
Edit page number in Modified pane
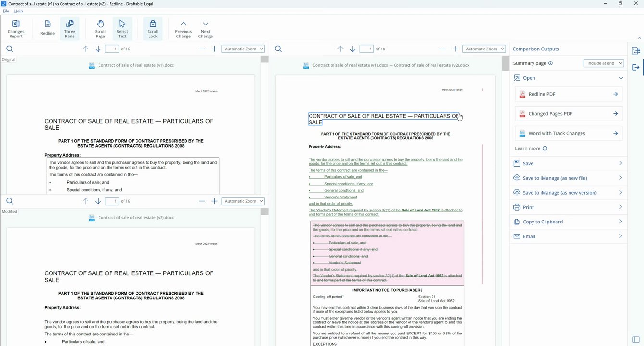pyautogui.click(x=112, y=201)
